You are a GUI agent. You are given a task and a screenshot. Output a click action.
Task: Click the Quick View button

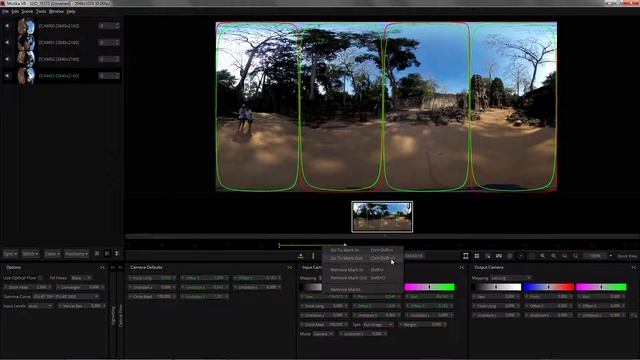(627, 256)
